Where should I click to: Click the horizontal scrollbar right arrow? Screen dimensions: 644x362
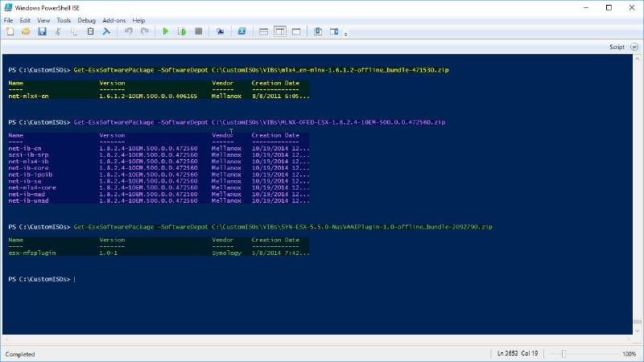(x=629, y=339)
